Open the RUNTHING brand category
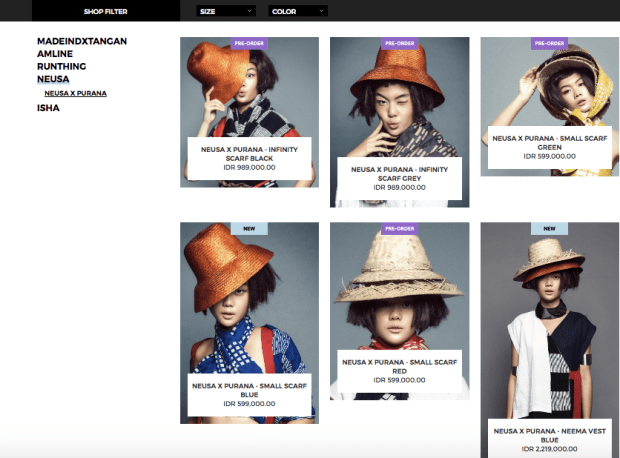Viewport: 620px width, 458px height. click(x=61, y=66)
